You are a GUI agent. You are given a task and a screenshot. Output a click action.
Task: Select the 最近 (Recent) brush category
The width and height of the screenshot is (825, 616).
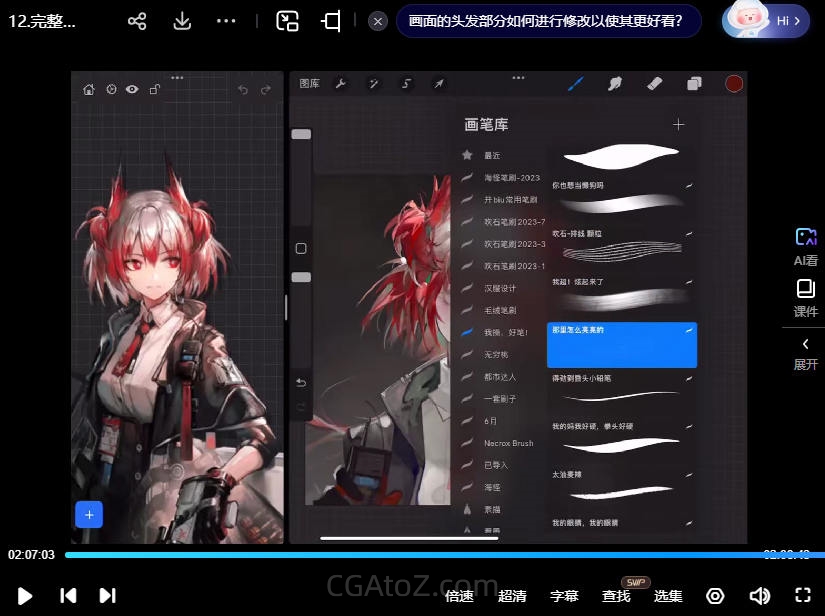coord(492,156)
